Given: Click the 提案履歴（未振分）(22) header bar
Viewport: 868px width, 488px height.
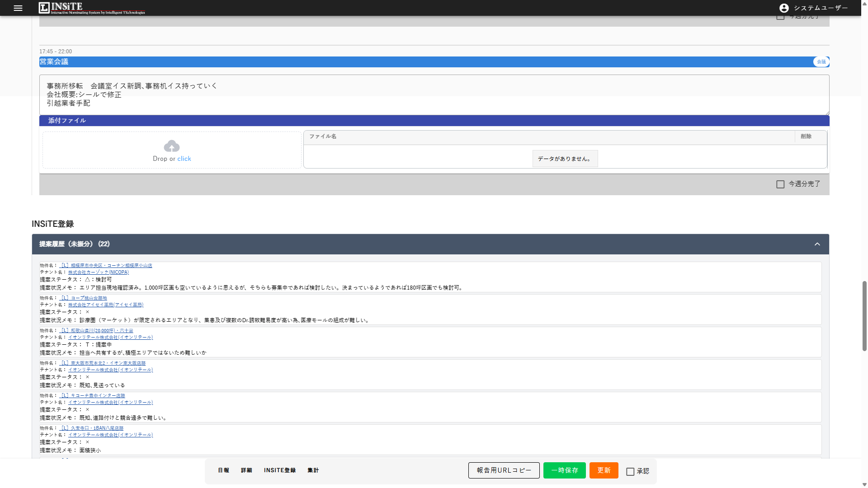Looking at the screenshot, I should pyautogui.click(x=430, y=244).
